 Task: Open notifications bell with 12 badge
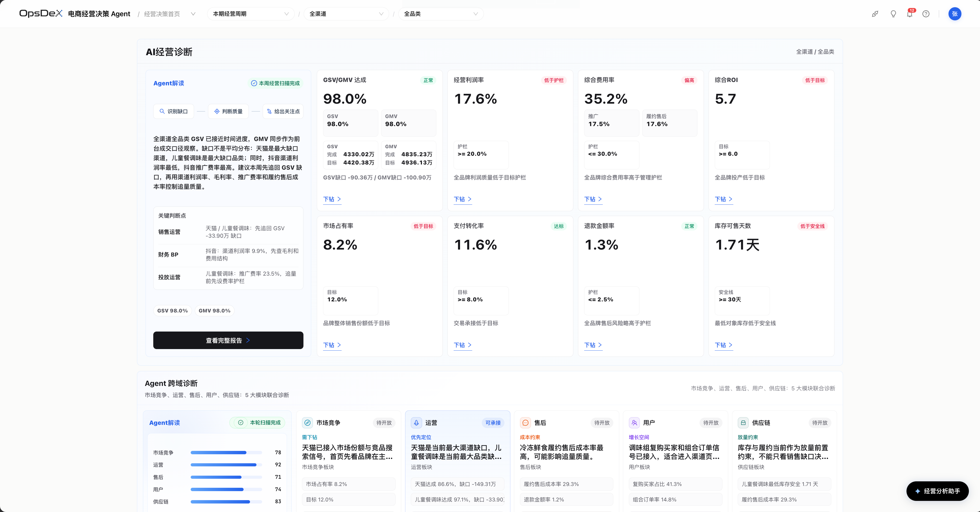pyautogui.click(x=910, y=14)
